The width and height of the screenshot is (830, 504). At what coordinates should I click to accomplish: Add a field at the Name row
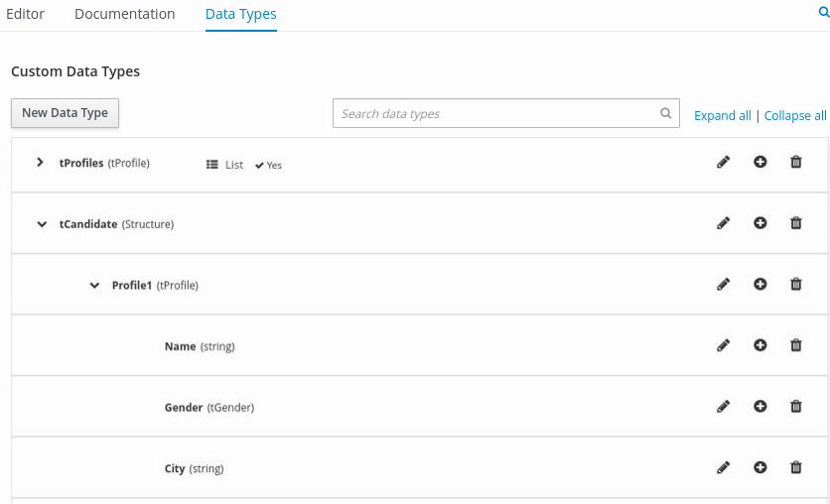point(761,345)
